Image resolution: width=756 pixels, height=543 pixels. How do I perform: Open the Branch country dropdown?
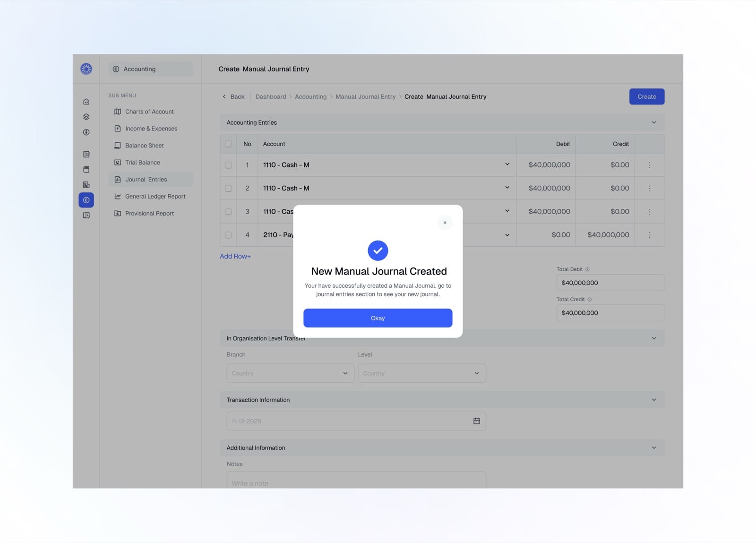(x=290, y=373)
